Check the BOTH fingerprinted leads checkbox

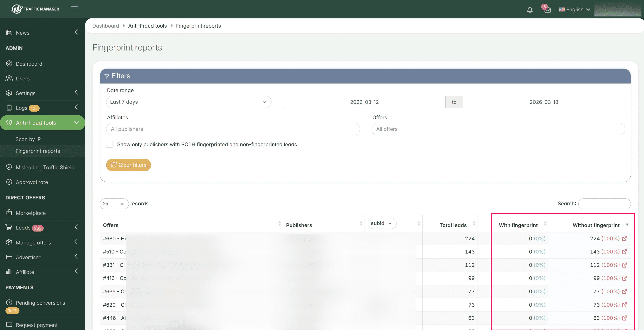tap(110, 144)
